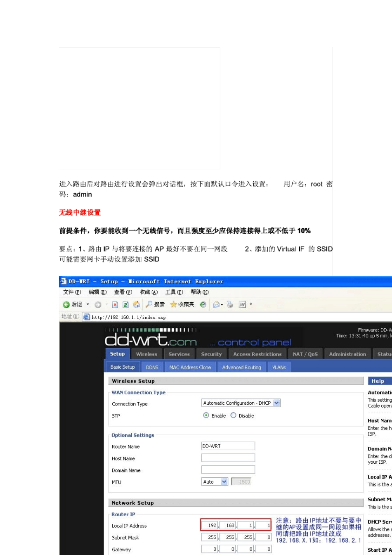This screenshot has height=555, width=392.
Task: Click the Network Setup section header
Action: point(235,503)
